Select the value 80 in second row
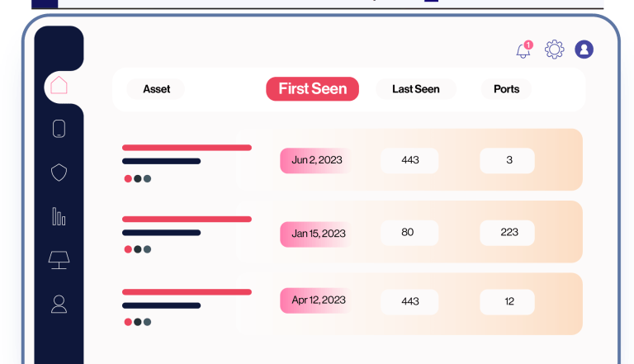The height and width of the screenshot is (364, 634). (408, 233)
